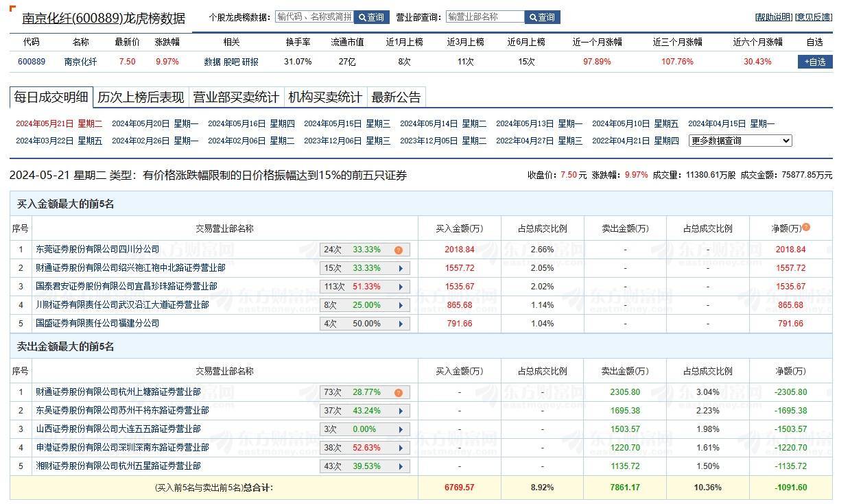Open the 机构买卖统计 tab
Screen dimensions: 850x504
coord(324,97)
